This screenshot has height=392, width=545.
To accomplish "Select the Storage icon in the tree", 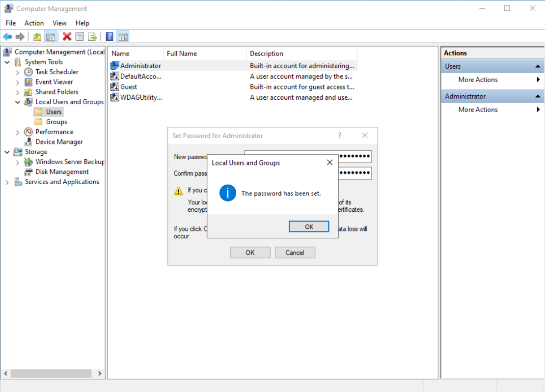I will [x=18, y=152].
